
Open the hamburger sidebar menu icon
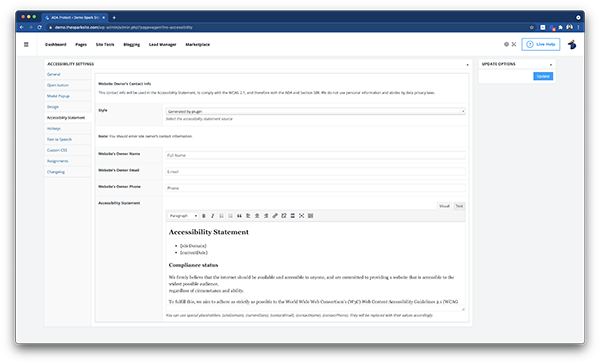click(26, 44)
